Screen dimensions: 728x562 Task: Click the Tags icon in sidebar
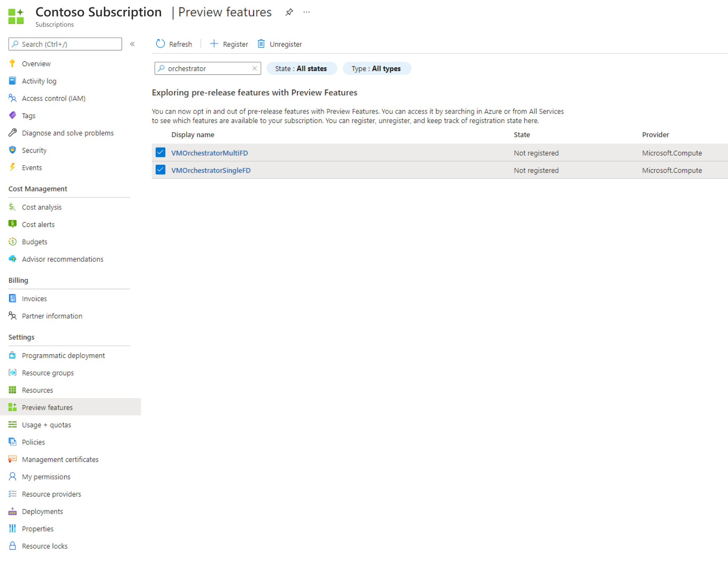[13, 115]
